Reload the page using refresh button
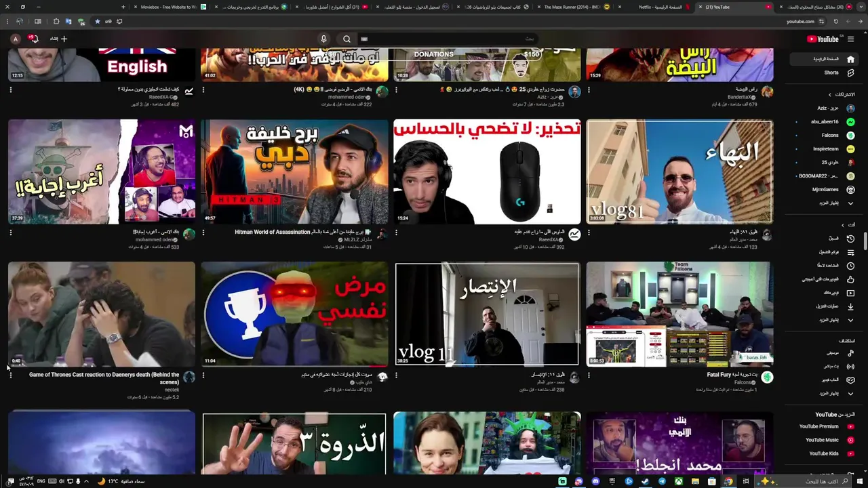Screen dimensions: 868x488 click(836, 22)
